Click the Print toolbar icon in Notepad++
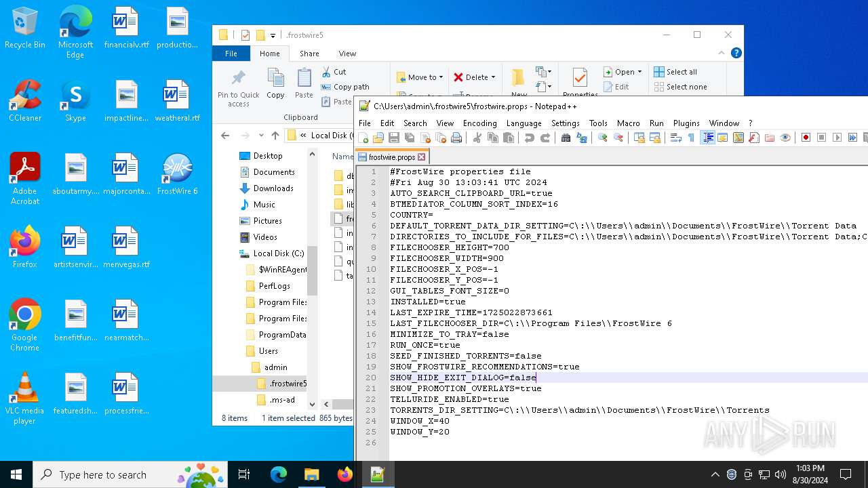Viewport: 868px width, 488px height. coord(456,138)
